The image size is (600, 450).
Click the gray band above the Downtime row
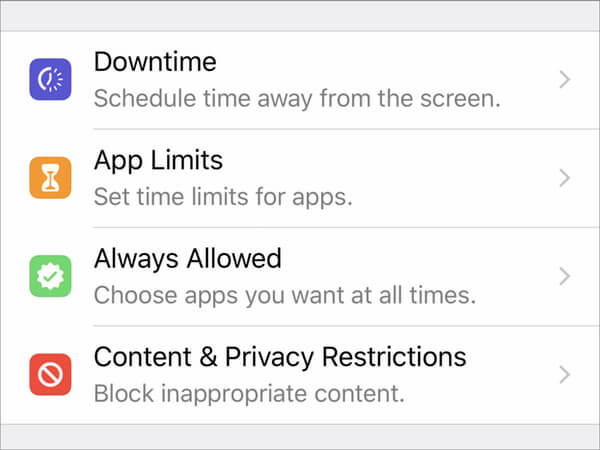tap(300, 15)
